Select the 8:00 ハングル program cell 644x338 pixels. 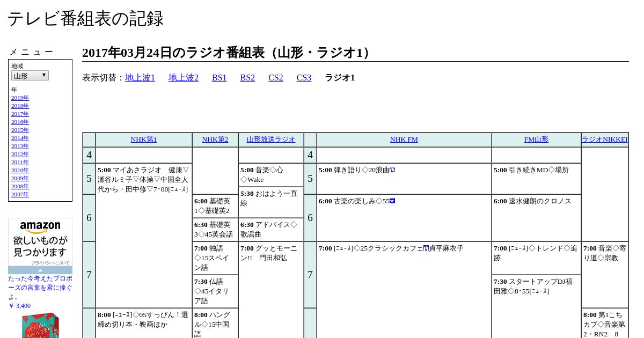(x=215, y=323)
